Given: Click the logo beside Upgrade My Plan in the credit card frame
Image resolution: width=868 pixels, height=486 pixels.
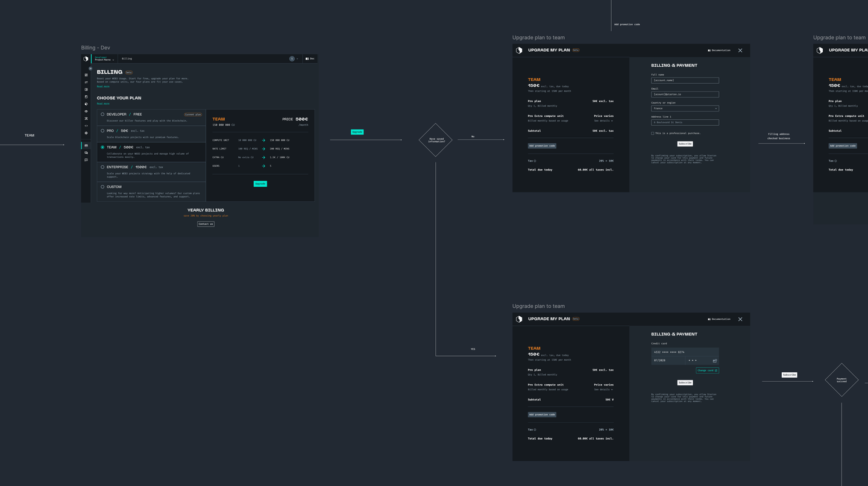Looking at the screenshot, I should pos(519,319).
